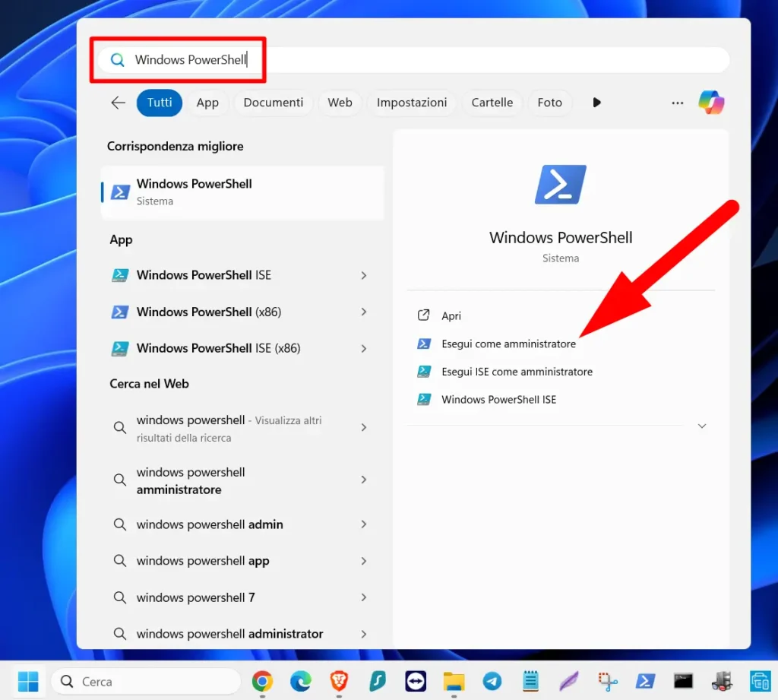Select 'windows powershell administrator' web suggestion
778x700 pixels.
tap(242, 634)
